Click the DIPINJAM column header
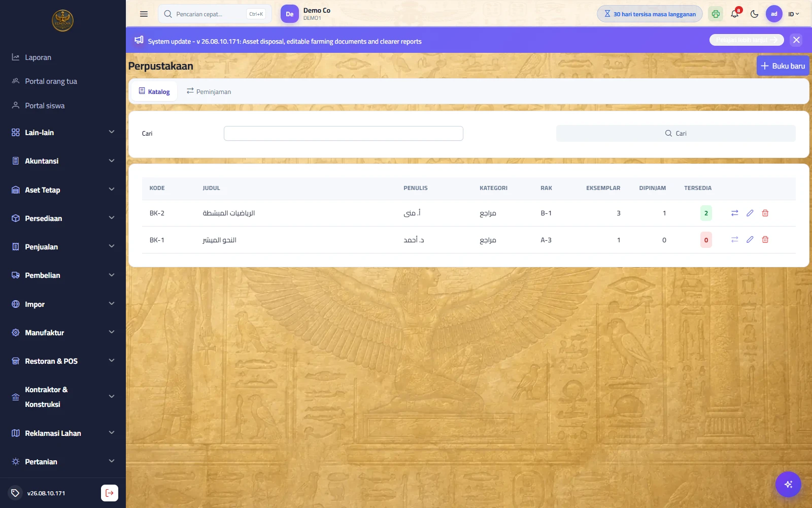 point(652,188)
